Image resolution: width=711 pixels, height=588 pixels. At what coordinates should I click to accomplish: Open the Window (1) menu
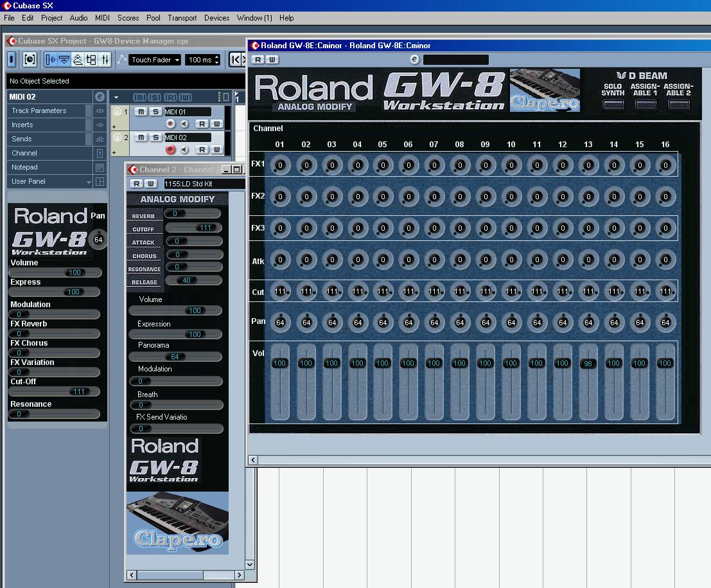point(254,18)
